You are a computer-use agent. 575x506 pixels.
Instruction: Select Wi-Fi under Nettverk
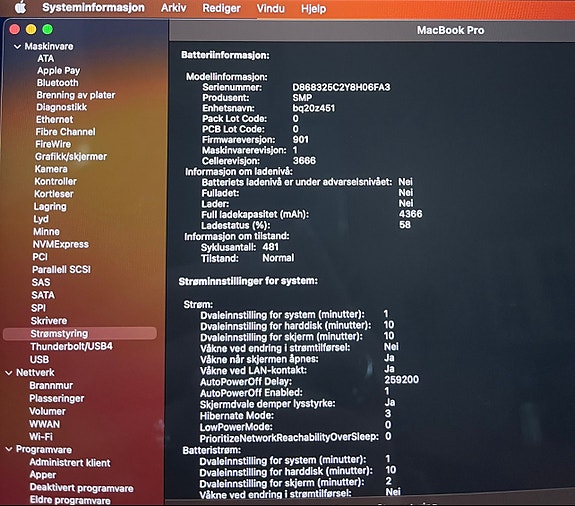pyautogui.click(x=41, y=437)
